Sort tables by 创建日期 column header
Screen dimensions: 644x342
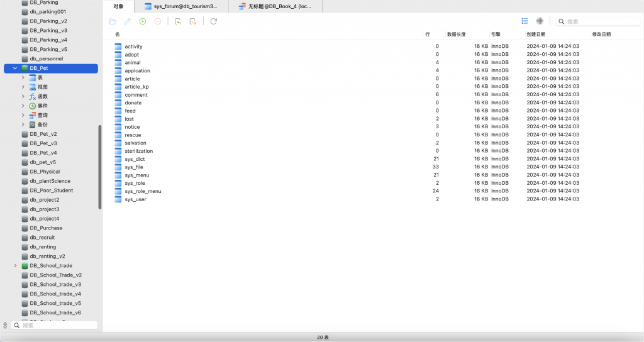click(536, 34)
